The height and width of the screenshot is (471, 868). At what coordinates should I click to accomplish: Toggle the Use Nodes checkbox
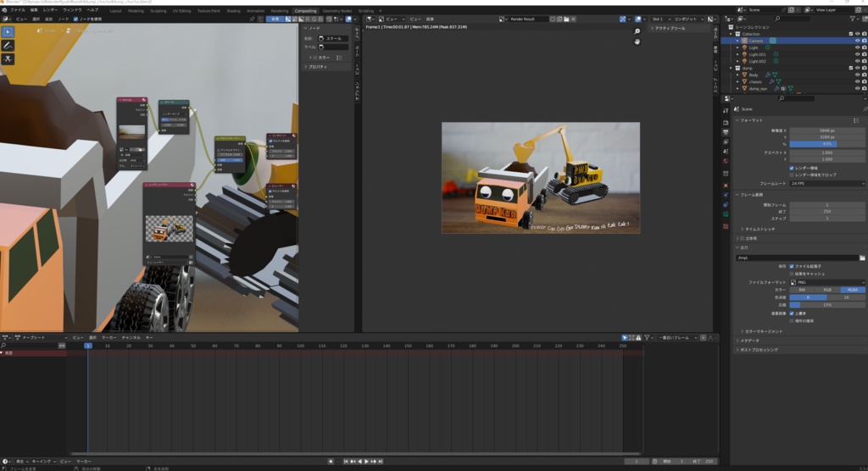[x=76, y=18]
